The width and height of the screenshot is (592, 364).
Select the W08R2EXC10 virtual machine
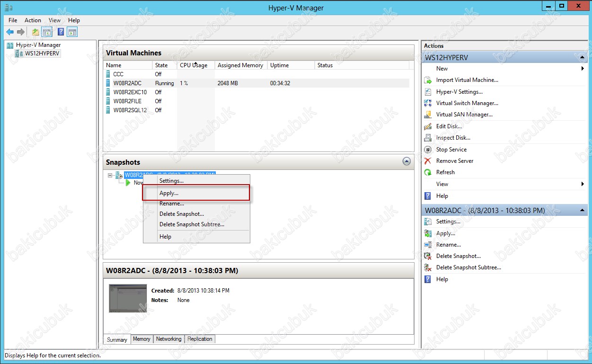click(x=256, y=92)
